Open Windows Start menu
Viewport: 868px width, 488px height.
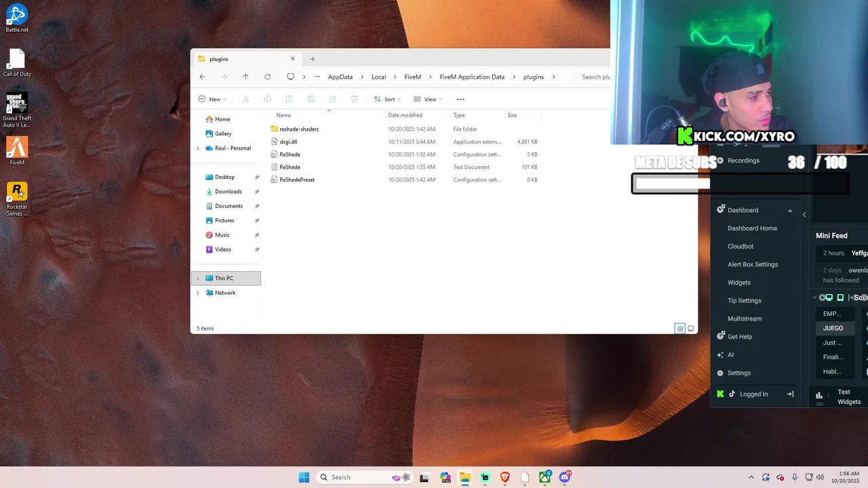(304, 477)
